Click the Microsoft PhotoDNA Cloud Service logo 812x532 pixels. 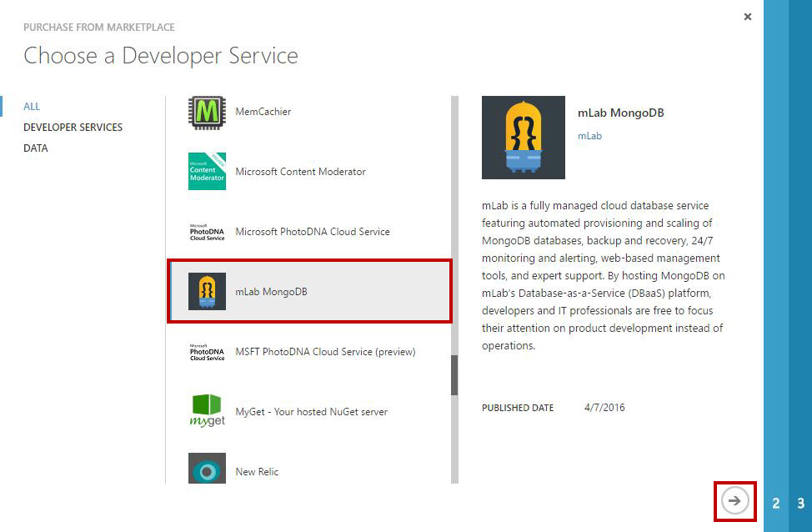coord(207,232)
